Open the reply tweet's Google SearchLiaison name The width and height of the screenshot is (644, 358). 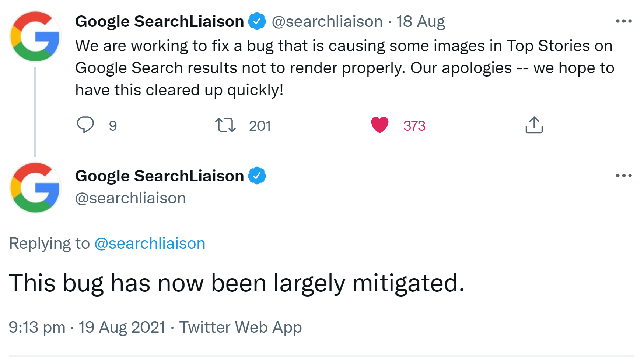(x=159, y=176)
